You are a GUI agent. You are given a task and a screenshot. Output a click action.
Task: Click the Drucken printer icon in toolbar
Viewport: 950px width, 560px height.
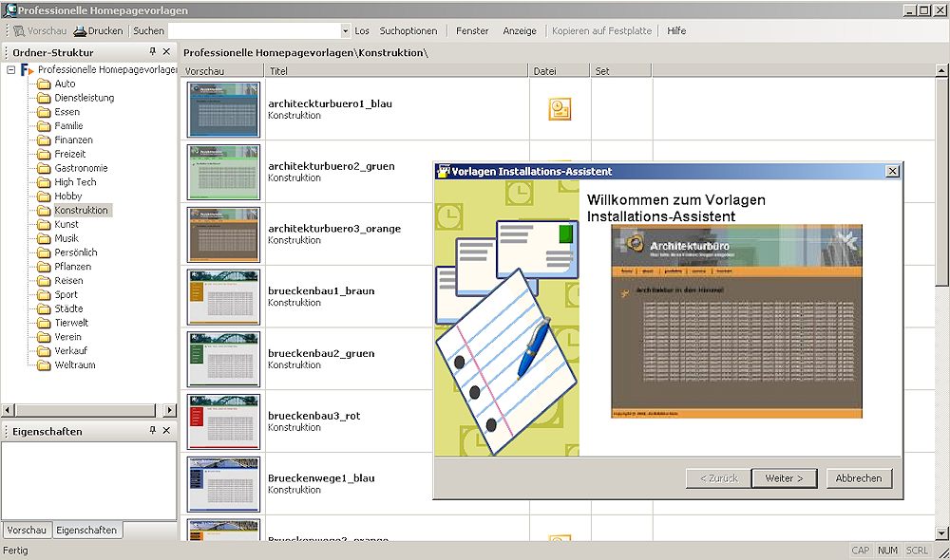coord(80,31)
